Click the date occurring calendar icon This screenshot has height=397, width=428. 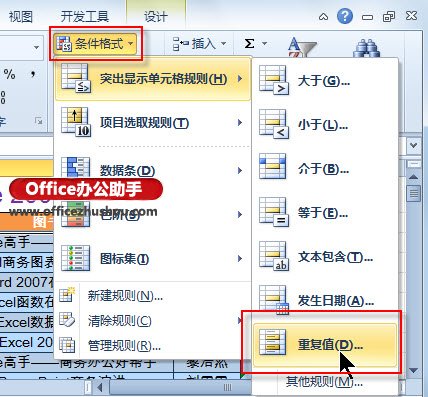274,300
